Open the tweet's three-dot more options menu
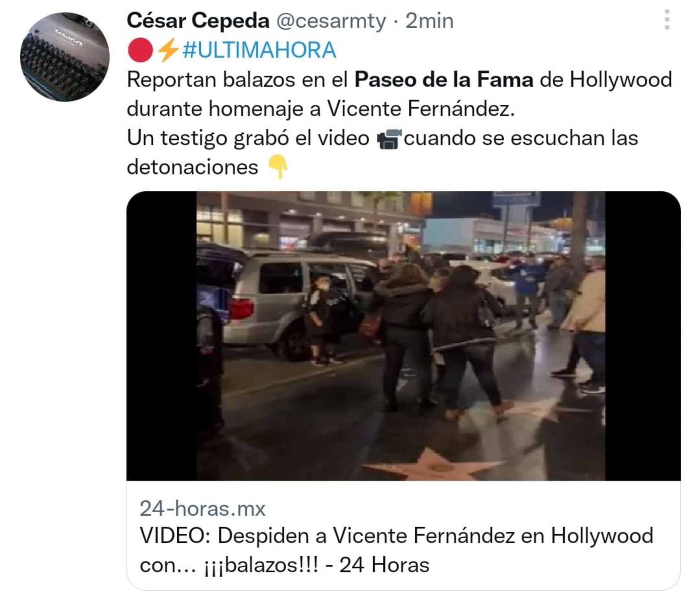Viewport: 700px width, 602px height. [x=667, y=20]
